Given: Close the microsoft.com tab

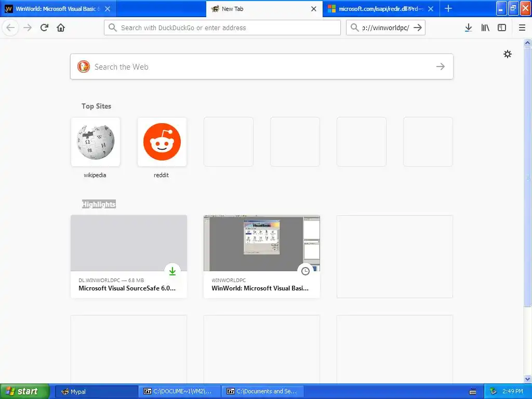Looking at the screenshot, I should 431,9.
